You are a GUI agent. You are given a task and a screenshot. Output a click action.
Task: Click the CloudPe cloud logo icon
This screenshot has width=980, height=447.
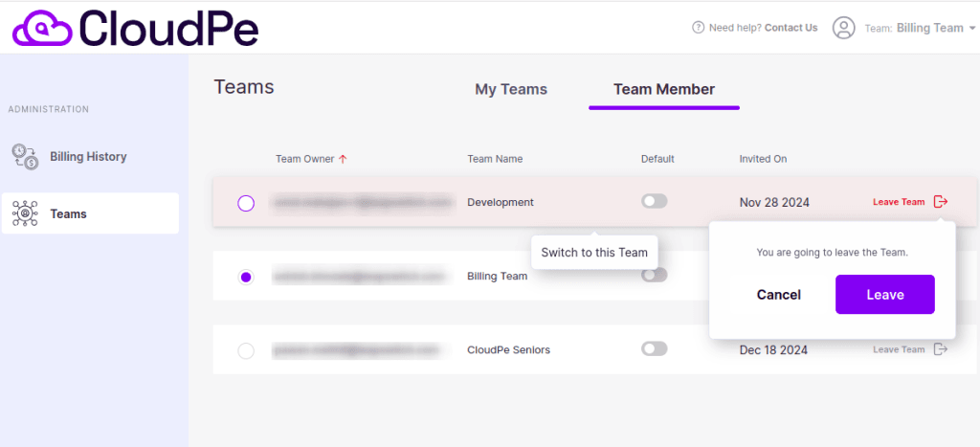coord(42,29)
